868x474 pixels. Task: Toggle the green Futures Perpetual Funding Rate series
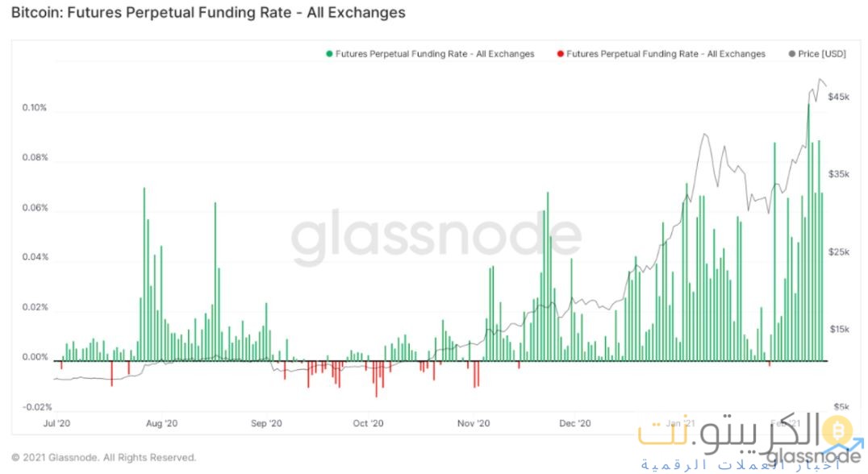(436, 54)
